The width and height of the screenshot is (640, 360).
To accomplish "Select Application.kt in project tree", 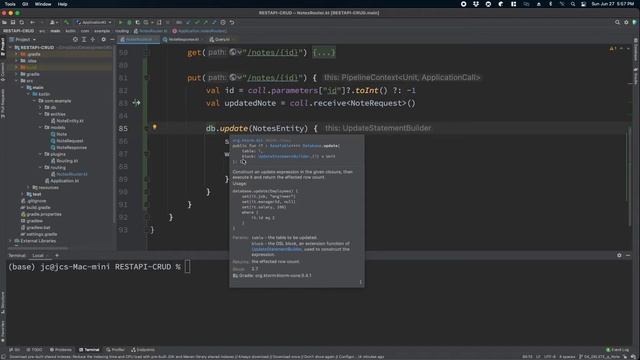I will tap(62, 181).
